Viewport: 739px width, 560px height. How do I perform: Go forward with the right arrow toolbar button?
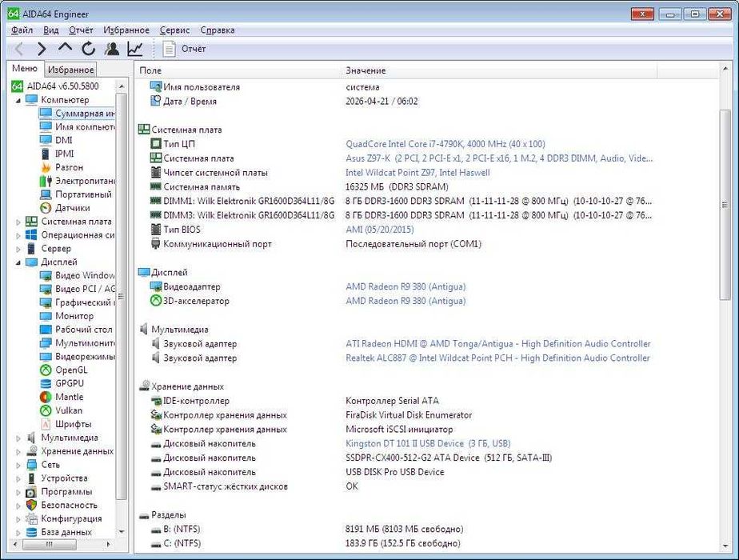[x=42, y=49]
